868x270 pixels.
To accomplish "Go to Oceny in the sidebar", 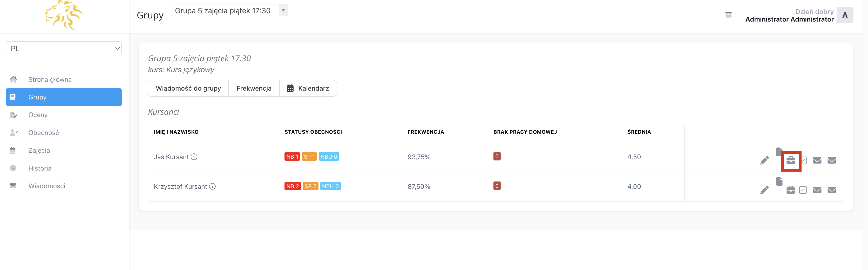I will click(38, 115).
